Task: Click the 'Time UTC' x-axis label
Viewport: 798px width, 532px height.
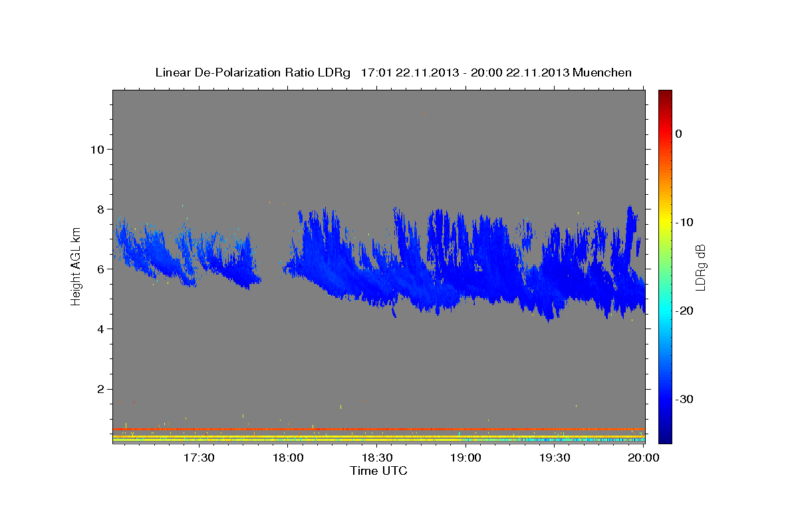Action: click(x=378, y=471)
